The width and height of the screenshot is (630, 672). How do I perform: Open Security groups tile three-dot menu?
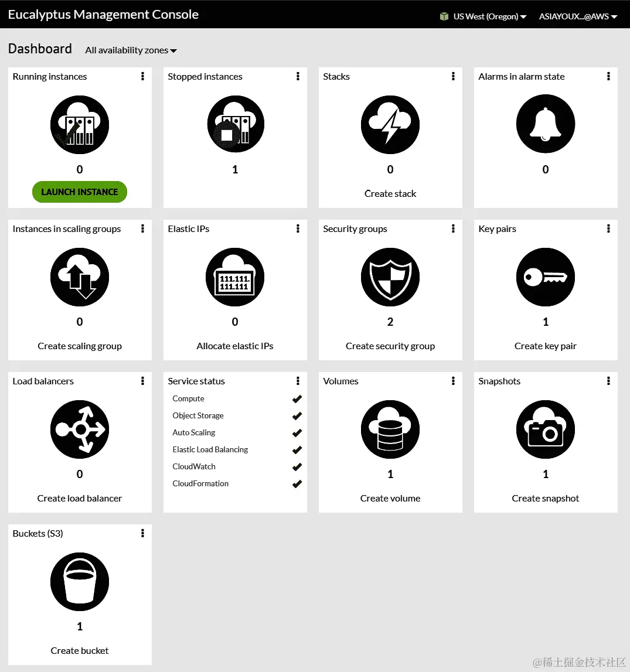[453, 228]
